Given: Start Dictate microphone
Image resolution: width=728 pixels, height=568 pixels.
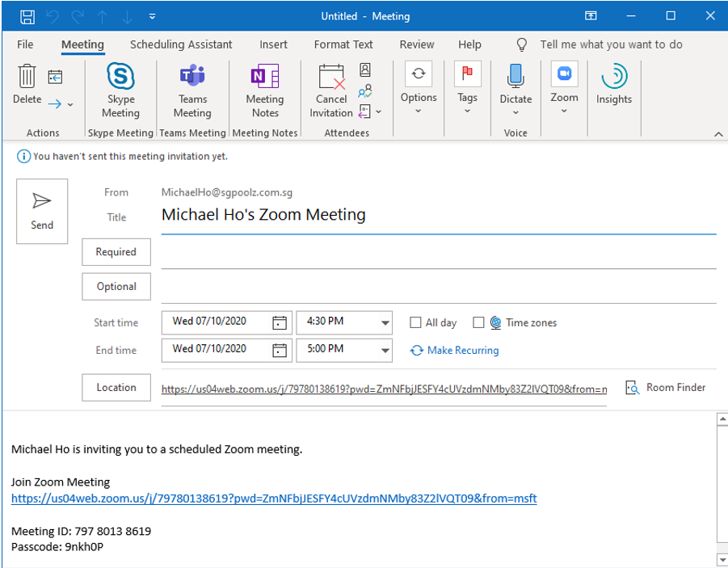Looking at the screenshot, I should (x=515, y=89).
